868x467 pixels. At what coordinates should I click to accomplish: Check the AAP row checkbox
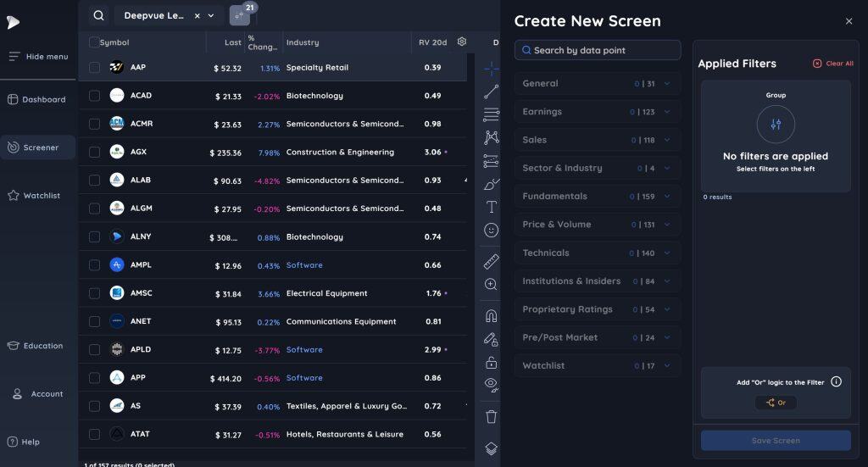coord(95,68)
